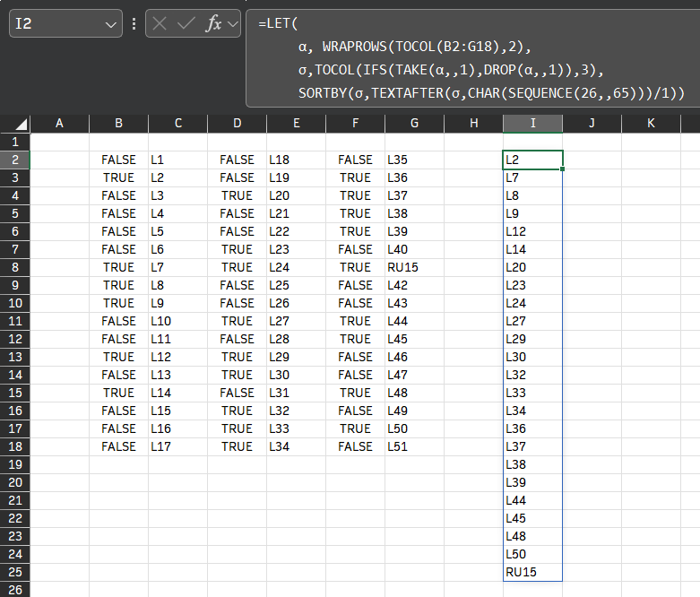This screenshot has width=700, height=597.
Task: Click result cell I24 containing L50
Action: pyautogui.click(x=532, y=554)
